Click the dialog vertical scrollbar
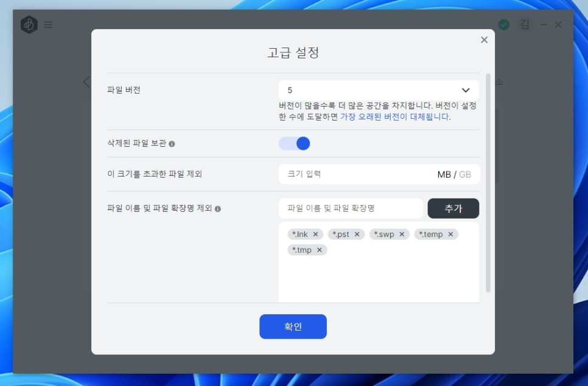588x386 pixels. [488, 183]
